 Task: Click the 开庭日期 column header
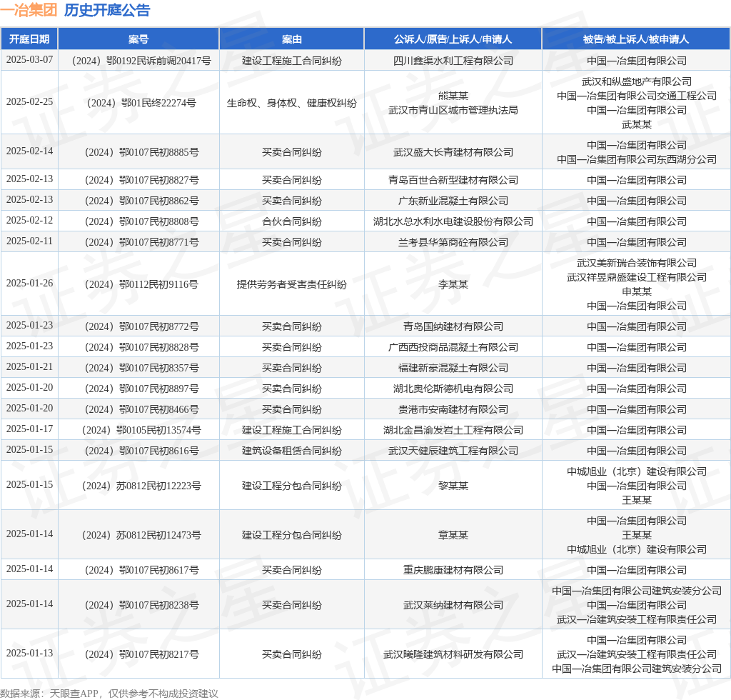click(x=29, y=39)
